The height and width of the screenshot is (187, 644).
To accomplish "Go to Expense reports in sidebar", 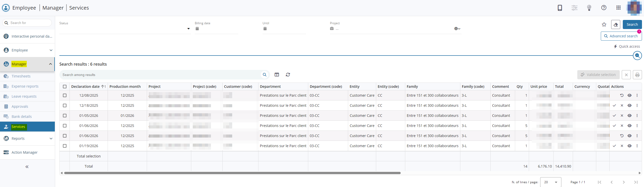I will pos(25,86).
